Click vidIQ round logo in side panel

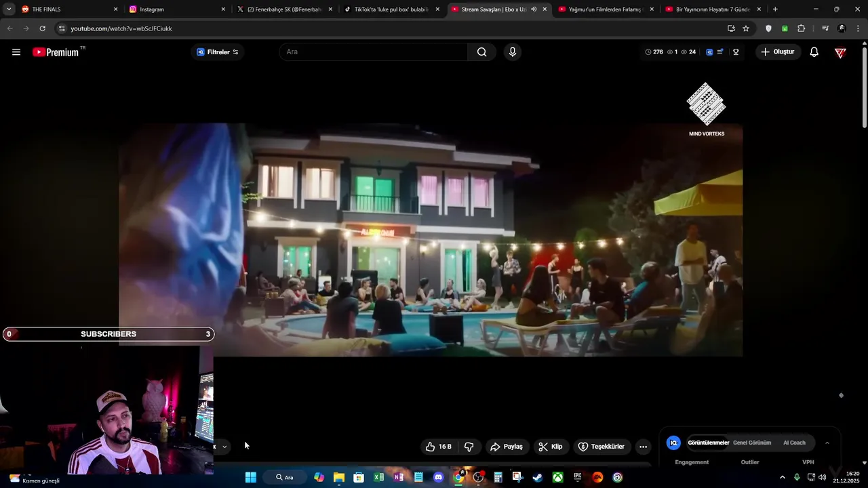point(673,443)
